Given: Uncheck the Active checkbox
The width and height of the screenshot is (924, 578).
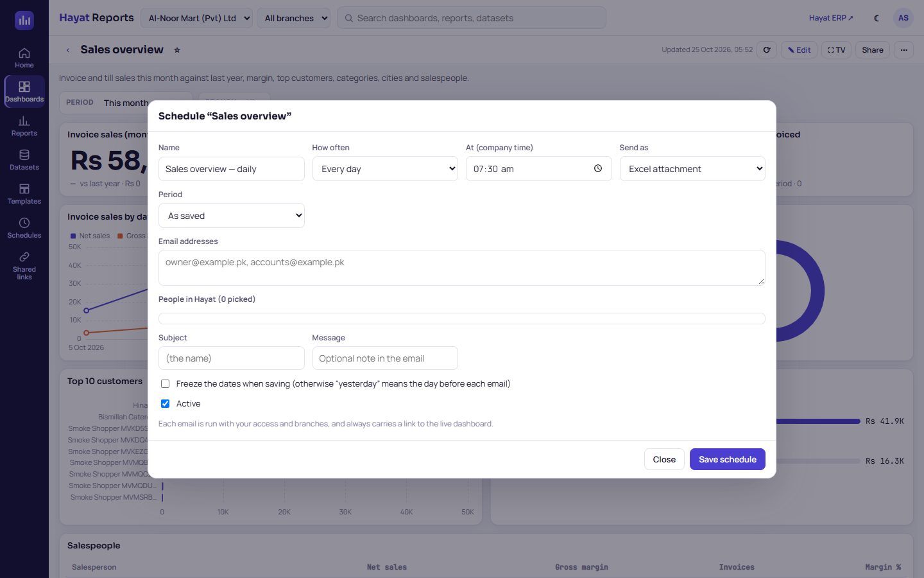Looking at the screenshot, I should pyautogui.click(x=165, y=404).
